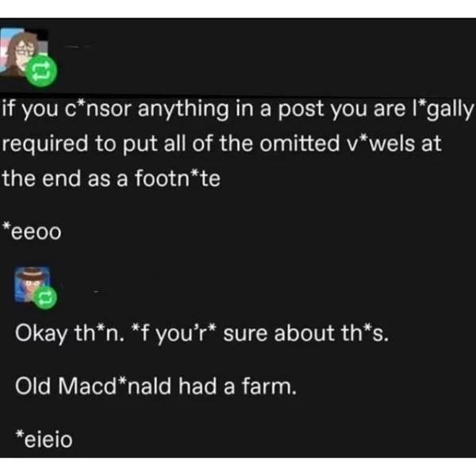Click "the end as a" line beginning
This screenshot has height=476, width=476.
pyautogui.click(x=65, y=178)
